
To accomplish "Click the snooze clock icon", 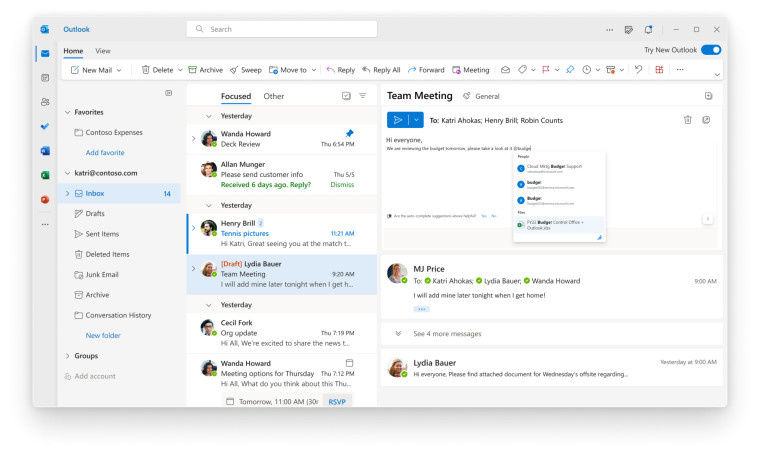I will click(586, 70).
